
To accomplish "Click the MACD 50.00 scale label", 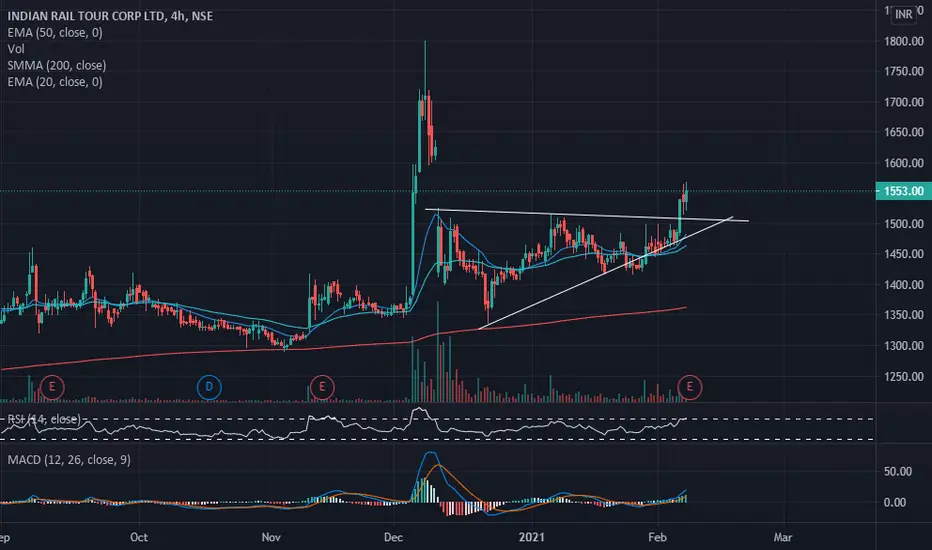I will (898, 472).
